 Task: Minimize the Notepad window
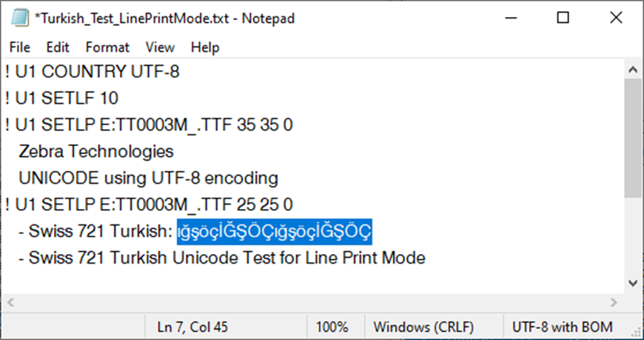pyautogui.click(x=511, y=18)
